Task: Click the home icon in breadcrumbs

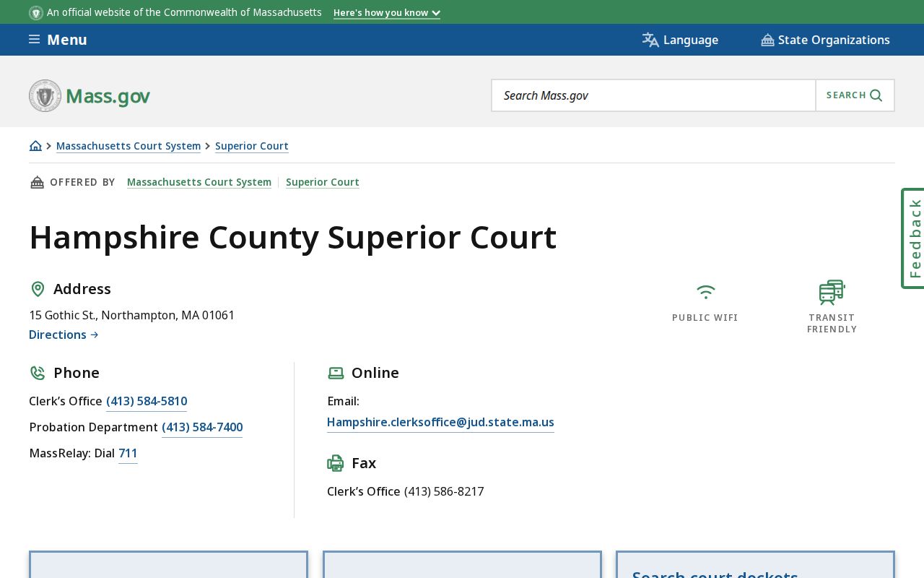Action: point(35,146)
